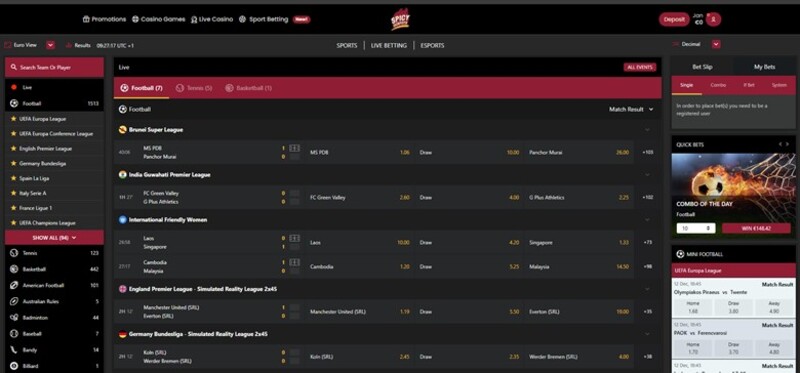Open the Euro View dropdown arrow
The width and height of the screenshot is (800, 373).
point(51,45)
